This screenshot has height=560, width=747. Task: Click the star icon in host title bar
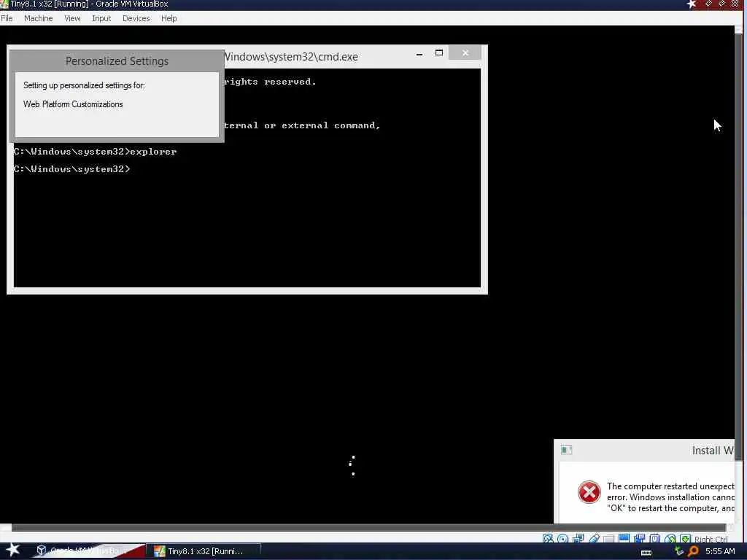692,4
